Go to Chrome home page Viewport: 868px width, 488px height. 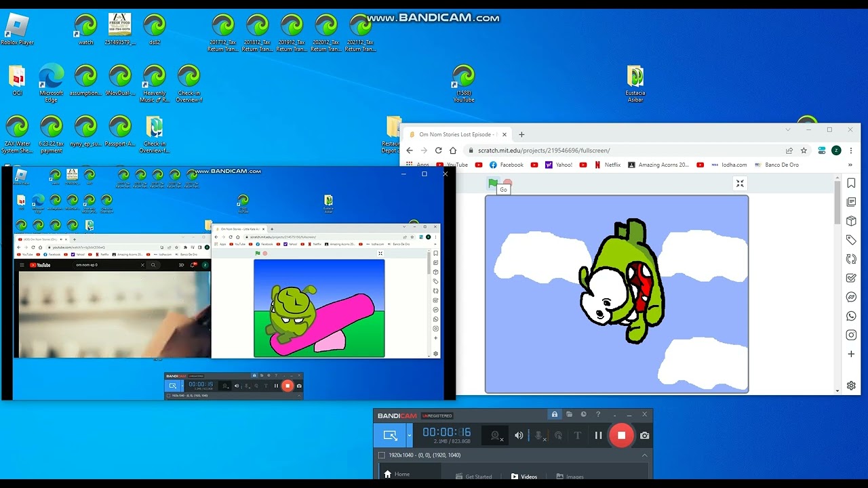pyautogui.click(x=453, y=150)
